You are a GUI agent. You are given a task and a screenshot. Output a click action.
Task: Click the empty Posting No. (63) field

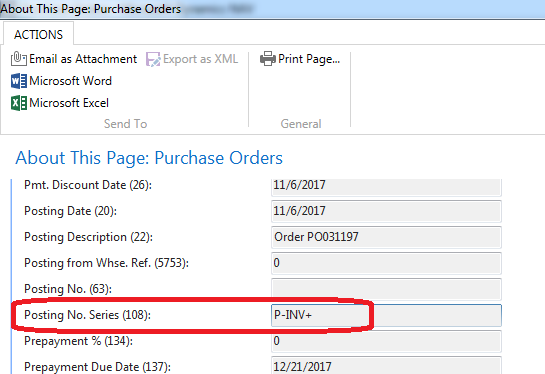pyautogui.click(x=386, y=289)
